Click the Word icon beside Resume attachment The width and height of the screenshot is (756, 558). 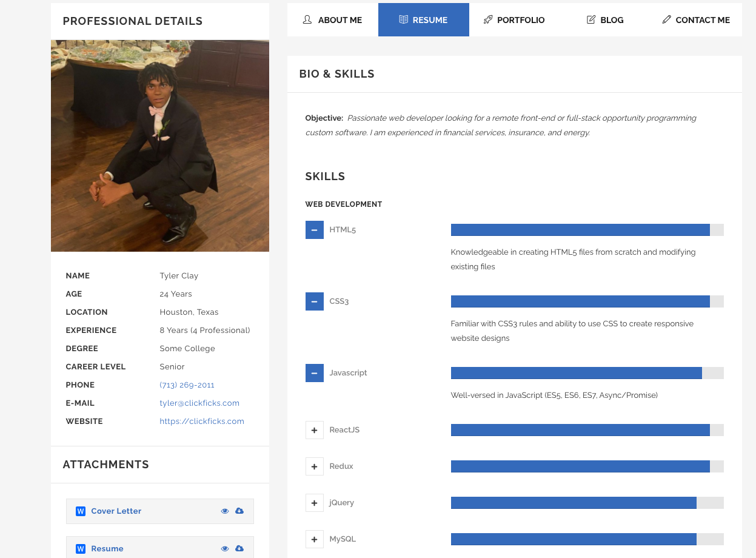(x=81, y=548)
